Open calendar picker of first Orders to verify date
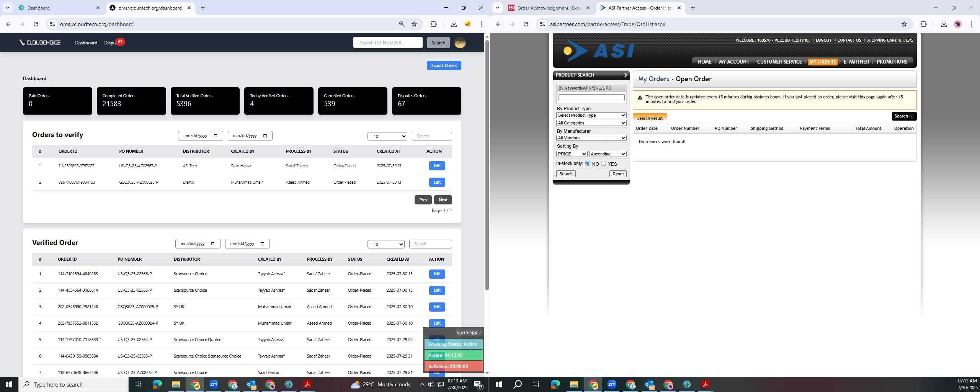Screen dimensions: 980x392 coord(216,136)
